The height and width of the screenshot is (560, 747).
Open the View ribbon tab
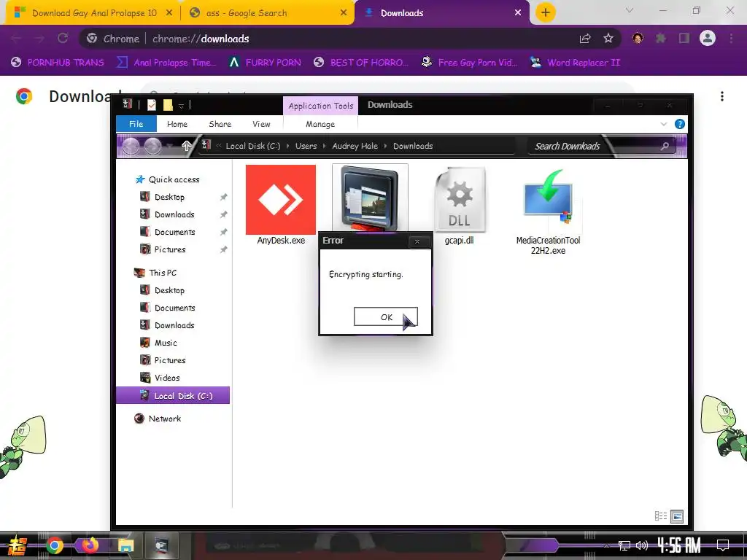coord(261,124)
